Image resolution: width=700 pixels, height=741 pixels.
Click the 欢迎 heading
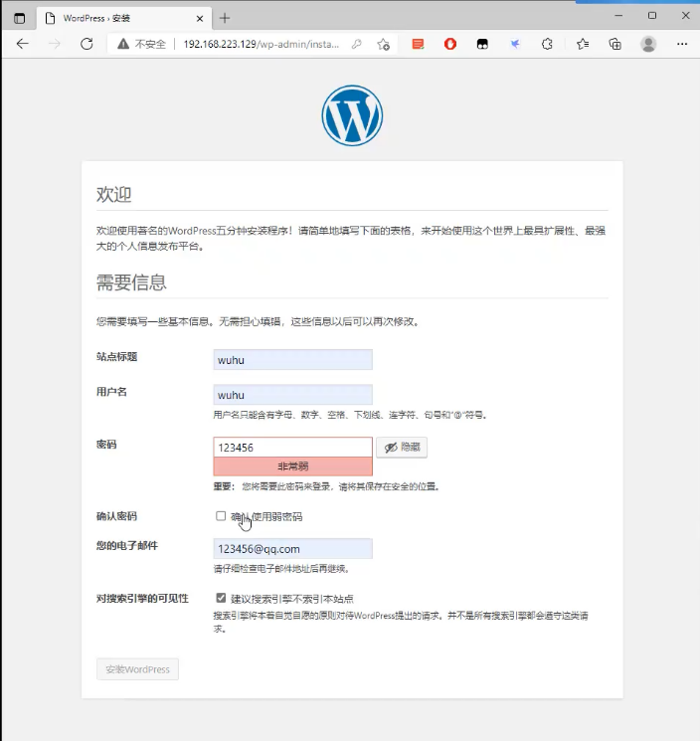pos(113,194)
